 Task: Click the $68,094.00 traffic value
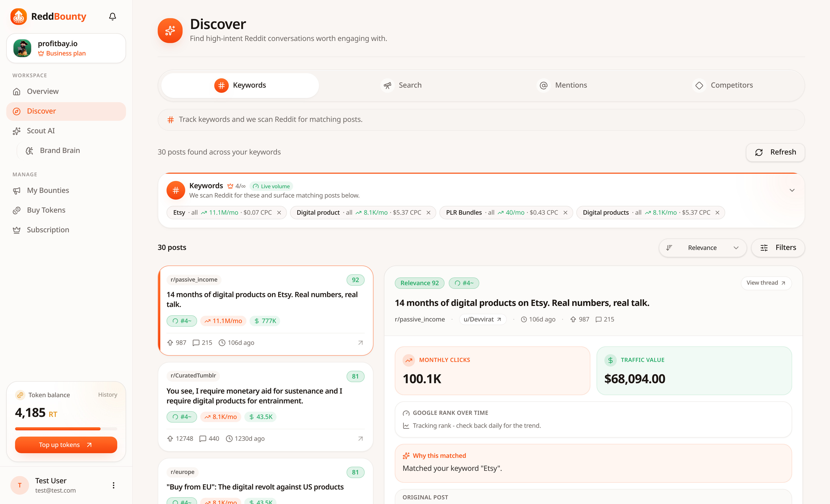(x=635, y=379)
